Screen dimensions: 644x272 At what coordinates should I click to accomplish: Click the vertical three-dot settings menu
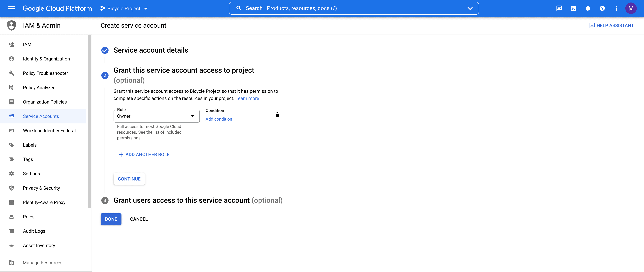617,8
